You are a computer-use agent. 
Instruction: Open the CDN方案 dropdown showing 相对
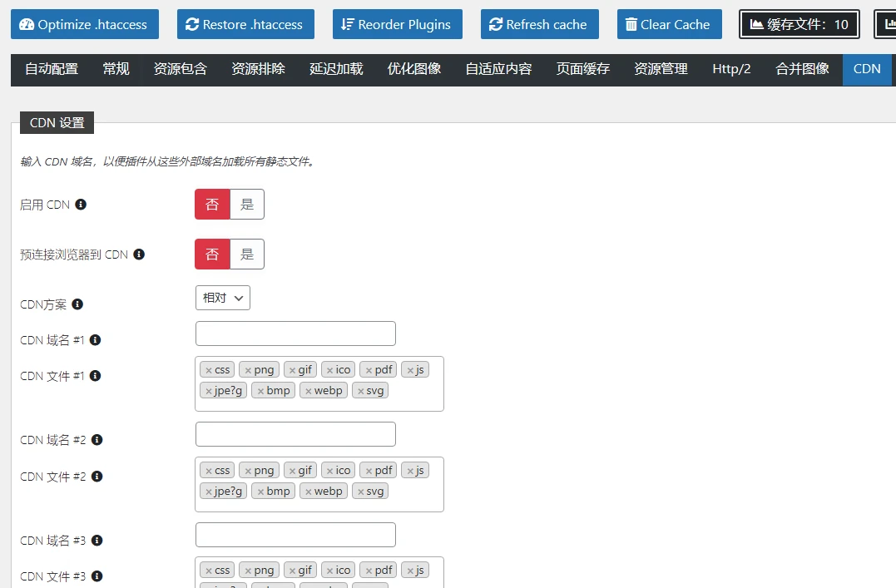(222, 297)
